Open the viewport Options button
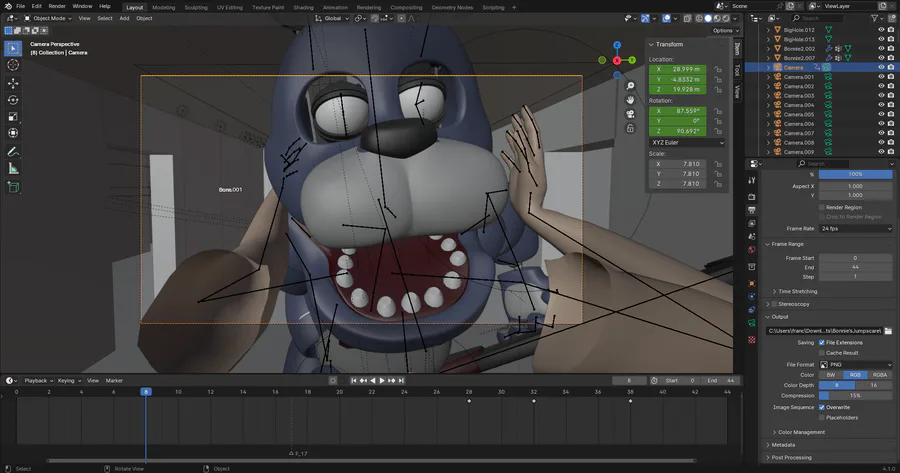The height and width of the screenshot is (473, 900). point(726,30)
